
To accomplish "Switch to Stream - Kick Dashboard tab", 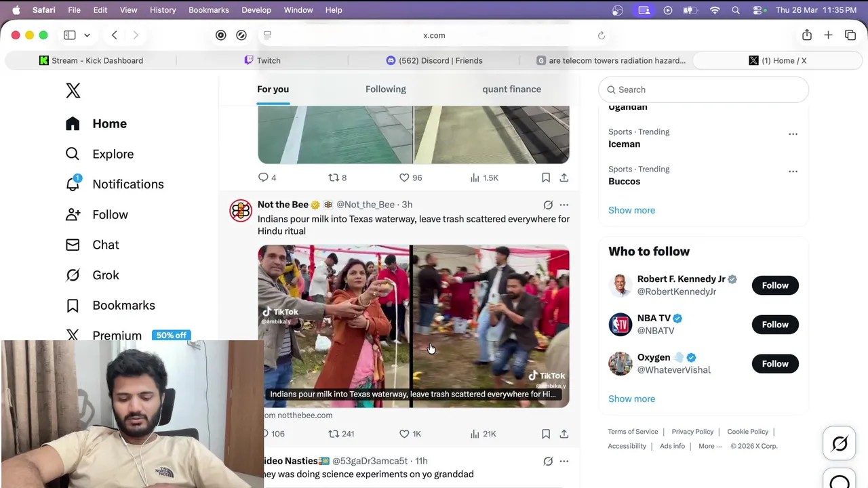I will click(91, 60).
